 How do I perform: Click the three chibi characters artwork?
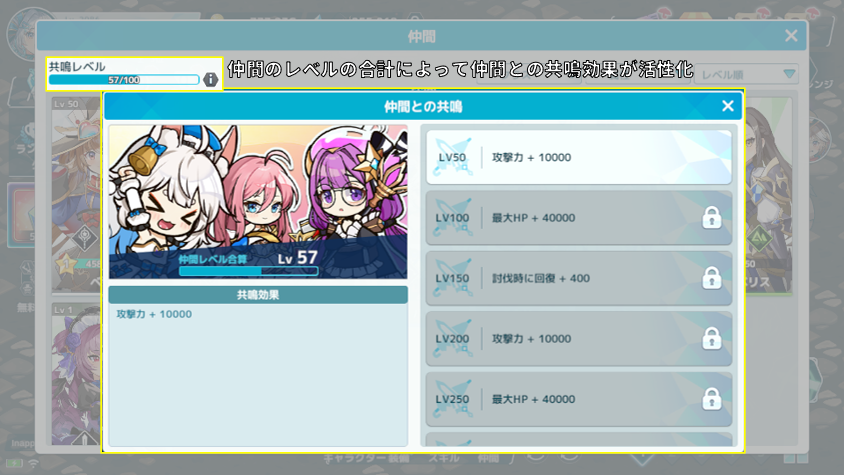click(x=258, y=201)
